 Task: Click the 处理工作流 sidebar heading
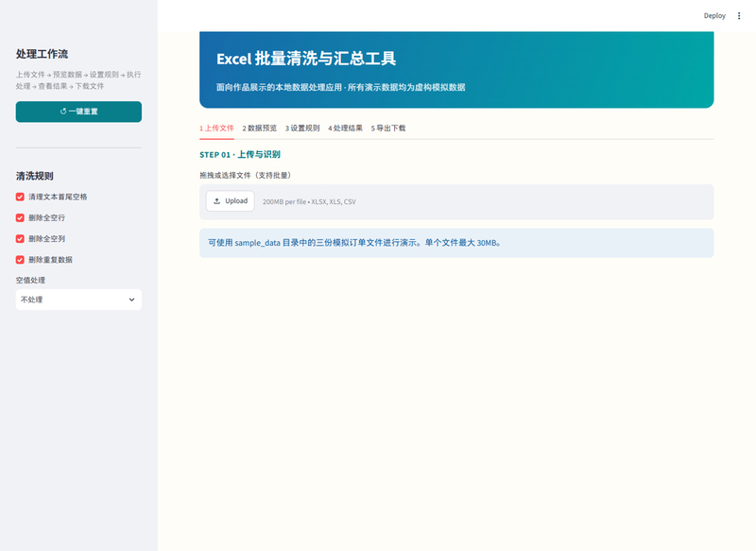[42, 54]
